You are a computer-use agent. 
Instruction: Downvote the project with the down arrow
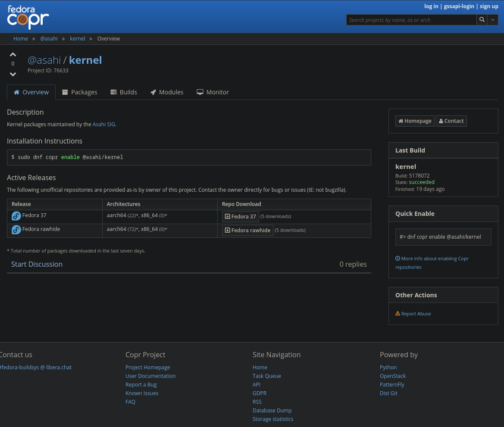tap(13, 74)
